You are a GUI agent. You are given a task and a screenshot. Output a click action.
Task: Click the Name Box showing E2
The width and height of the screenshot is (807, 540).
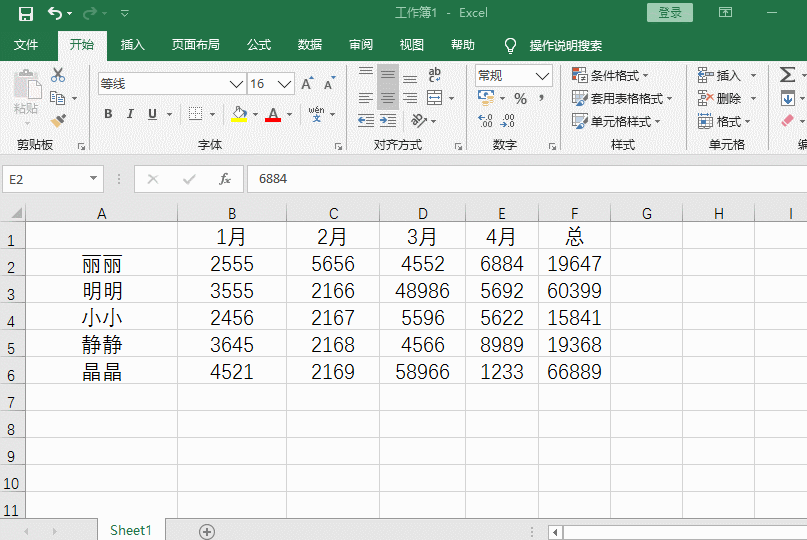52,179
